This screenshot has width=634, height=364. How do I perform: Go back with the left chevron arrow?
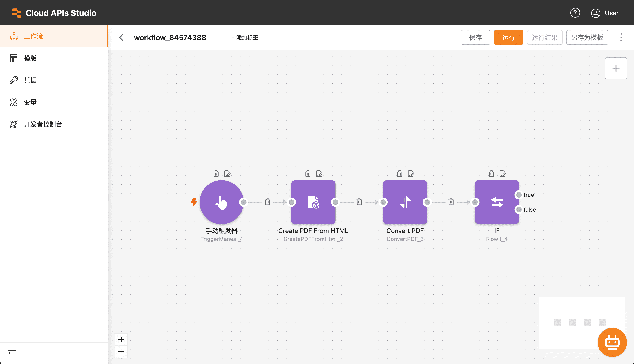tap(121, 37)
